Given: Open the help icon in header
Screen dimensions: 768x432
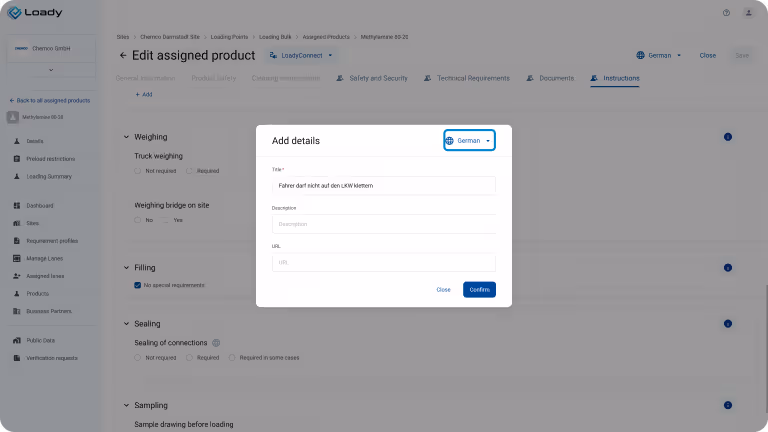Looking at the screenshot, I should tap(726, 13).
